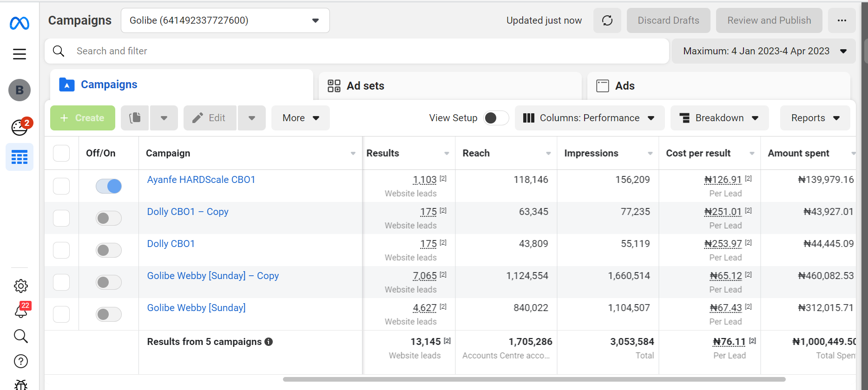Turn on the Dolly CBO1 campaign switch

[109, 250]
